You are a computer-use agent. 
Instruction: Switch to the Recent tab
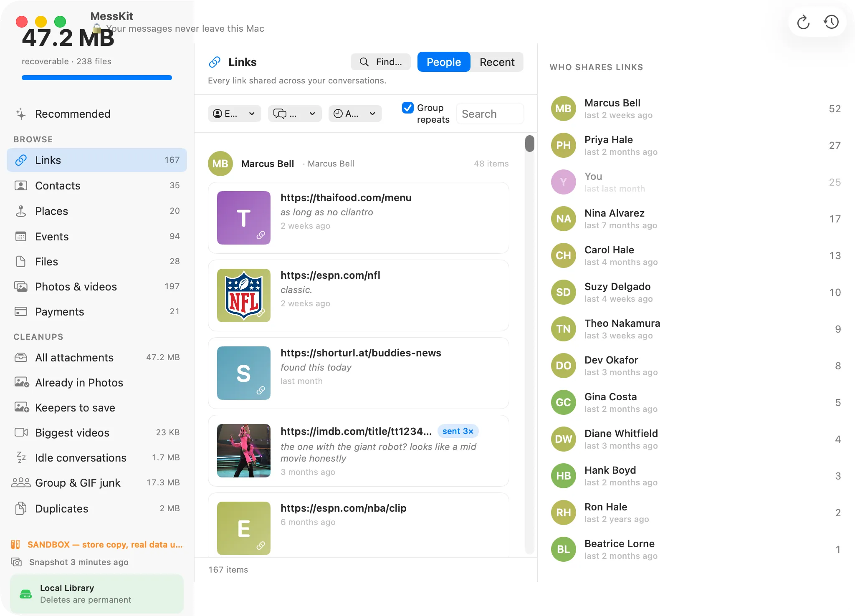click(x=497, y=62)
